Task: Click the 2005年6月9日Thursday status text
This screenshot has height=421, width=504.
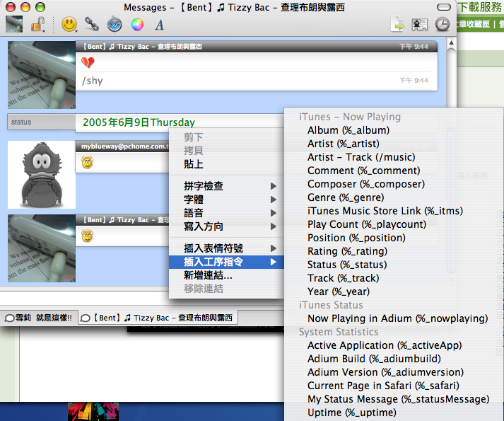Action: (x=139, y=122)
